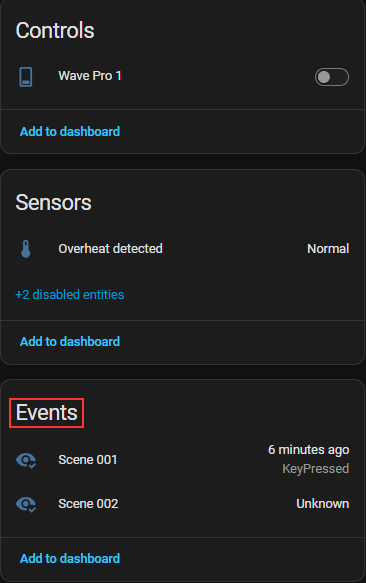Screen dimensions: 366x583
Task: Add Controls card to dashboard
Action: (70, 132)
